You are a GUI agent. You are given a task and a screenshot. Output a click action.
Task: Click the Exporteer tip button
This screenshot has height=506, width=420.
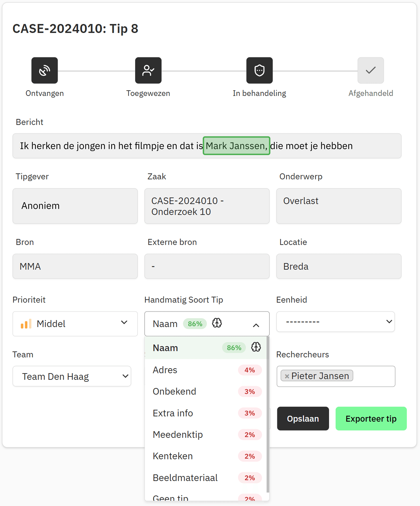pyautogui.click(x=371, y=419)
